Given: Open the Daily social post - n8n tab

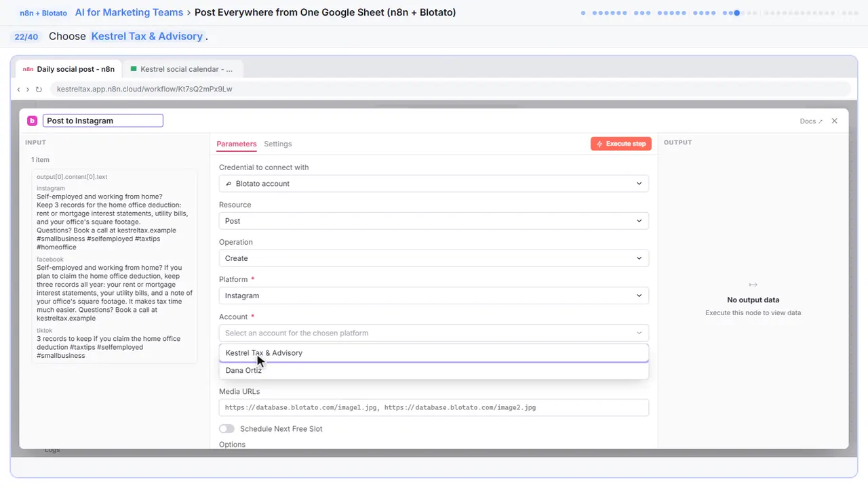Looking at the screenshot, I should pos(68,69).
